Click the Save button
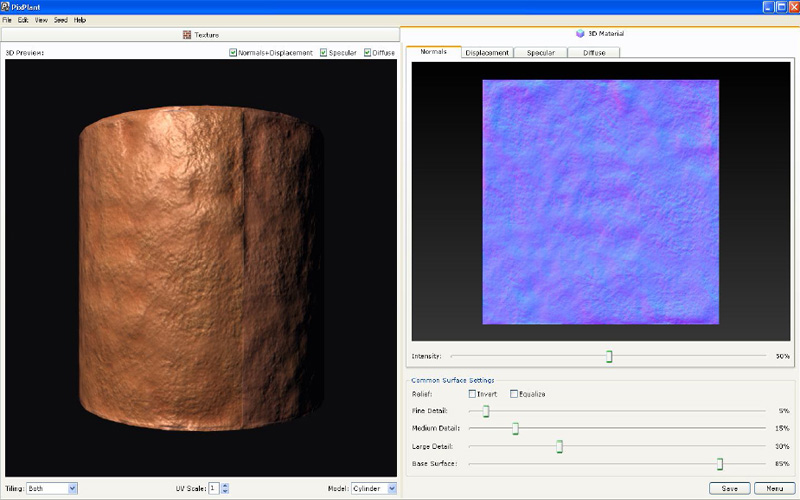Viewport: 800px width, 500px height. pyautogui.click(x=730, y=488)
